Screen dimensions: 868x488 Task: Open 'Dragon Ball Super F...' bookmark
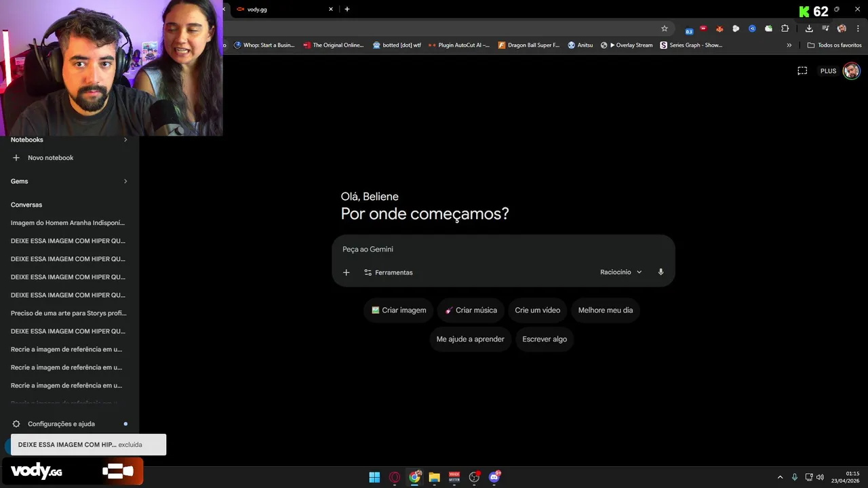point(529,45)
